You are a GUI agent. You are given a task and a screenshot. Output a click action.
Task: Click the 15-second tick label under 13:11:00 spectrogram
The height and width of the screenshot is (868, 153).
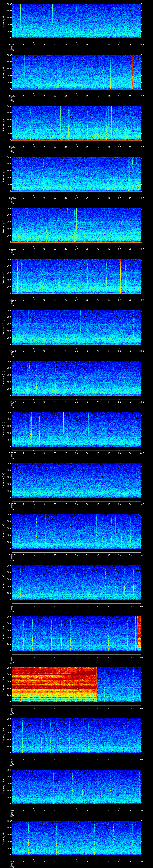click(x=44, y=555)
